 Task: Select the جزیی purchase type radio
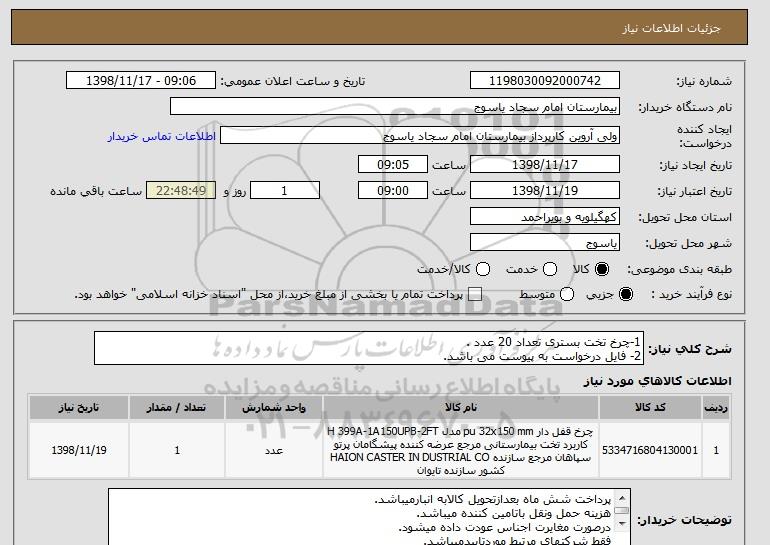[626, 294]
